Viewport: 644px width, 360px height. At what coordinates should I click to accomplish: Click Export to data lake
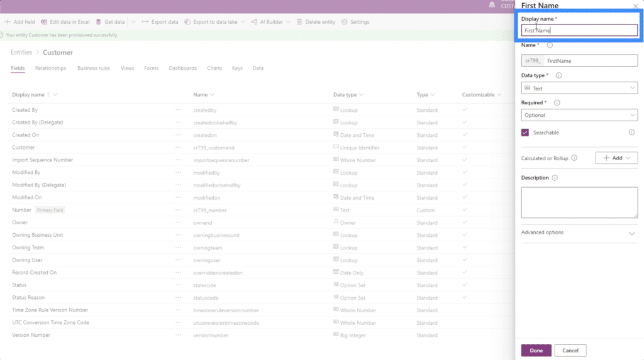point(211,22)
